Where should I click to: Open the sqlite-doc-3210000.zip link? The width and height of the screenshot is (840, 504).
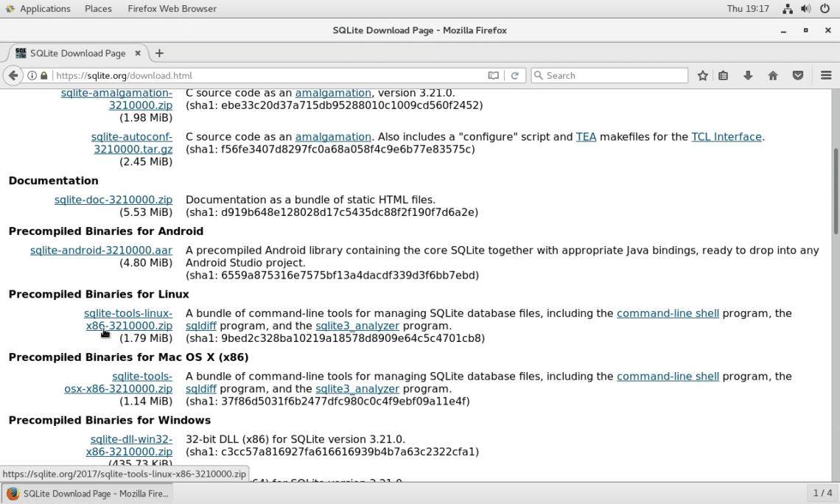coord(113,200)
